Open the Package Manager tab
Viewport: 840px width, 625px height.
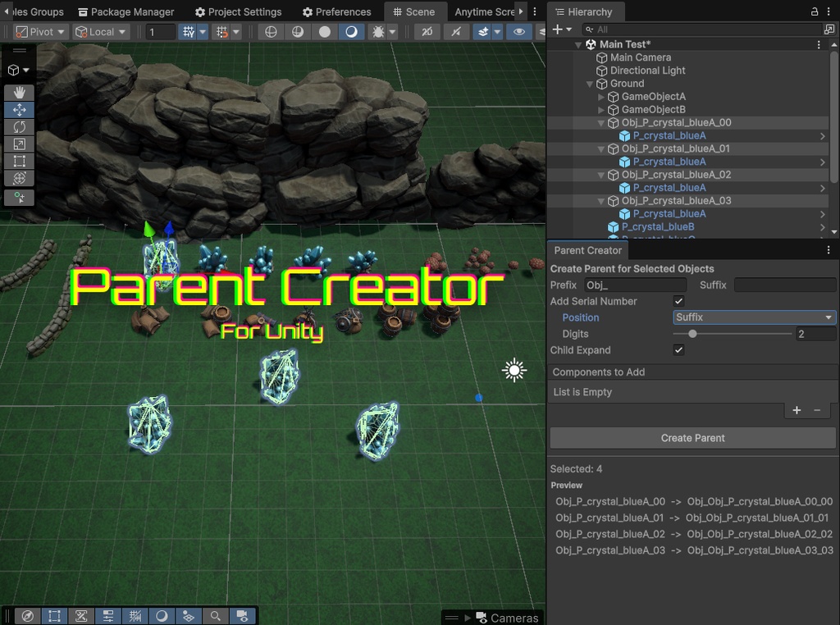(126, 11)
